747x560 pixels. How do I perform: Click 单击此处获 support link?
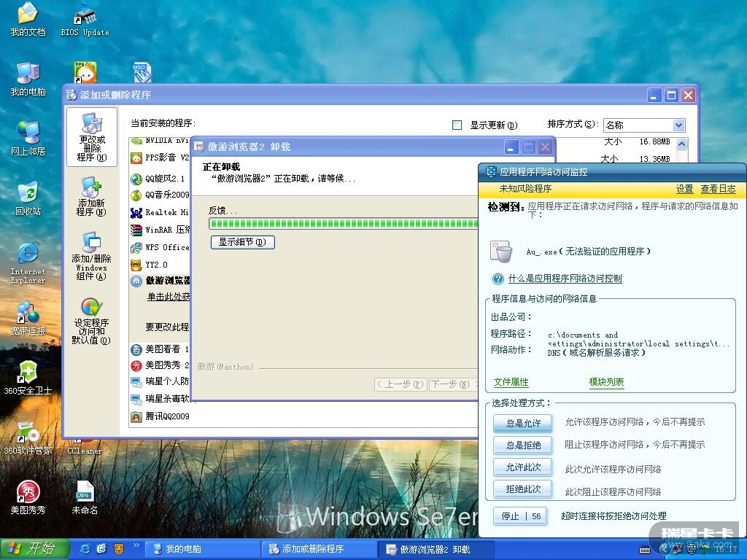pos(169,297)
